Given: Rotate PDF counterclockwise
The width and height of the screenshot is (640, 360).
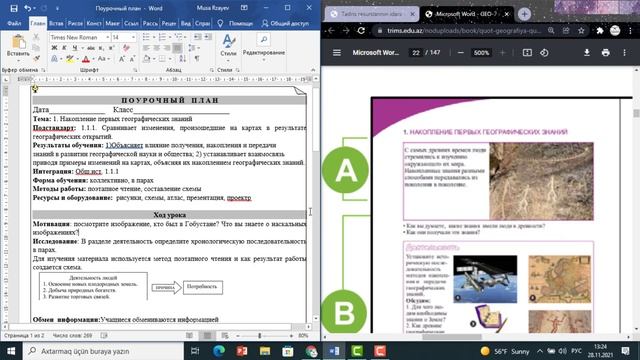Looking at the screenshot, I should click(x=544, y=53).
